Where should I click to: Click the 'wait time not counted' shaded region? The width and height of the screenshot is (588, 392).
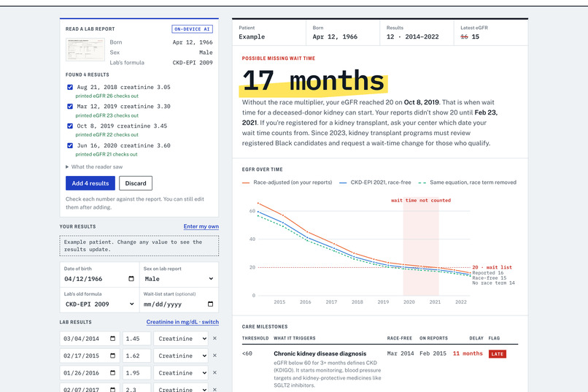[x=421, y=247]
